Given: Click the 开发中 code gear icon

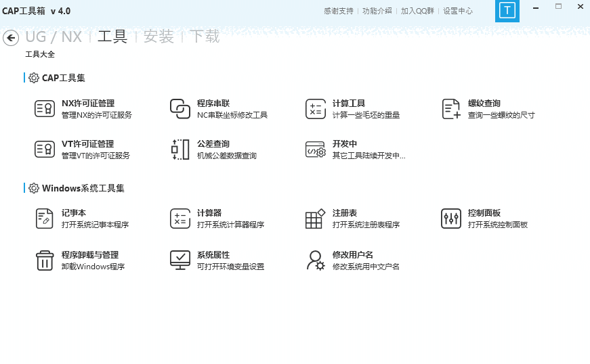Looking at the screenshot, I should 316,150.
